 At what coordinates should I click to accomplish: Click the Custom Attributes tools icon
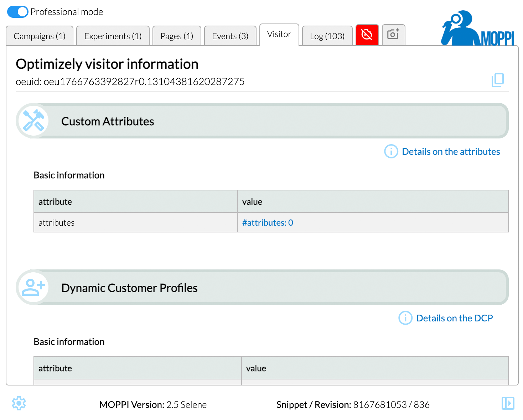pyautogui.click(x=33, y=121)
